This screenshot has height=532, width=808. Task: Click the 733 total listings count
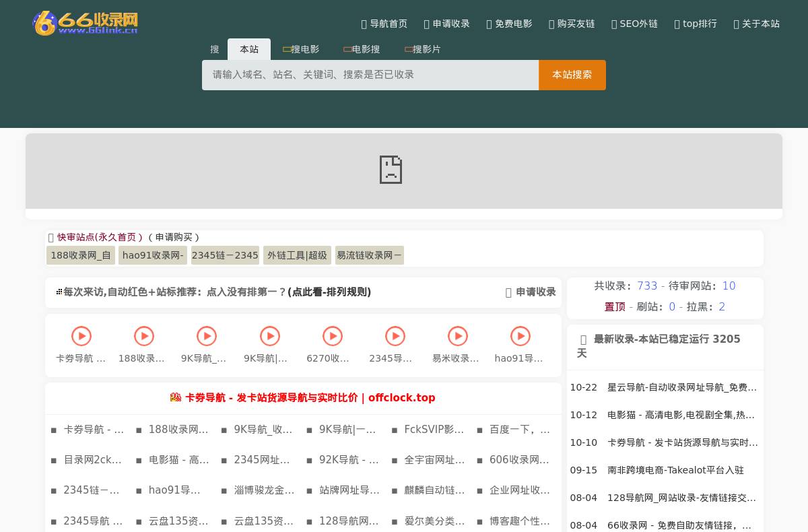(x=647, y=286)
